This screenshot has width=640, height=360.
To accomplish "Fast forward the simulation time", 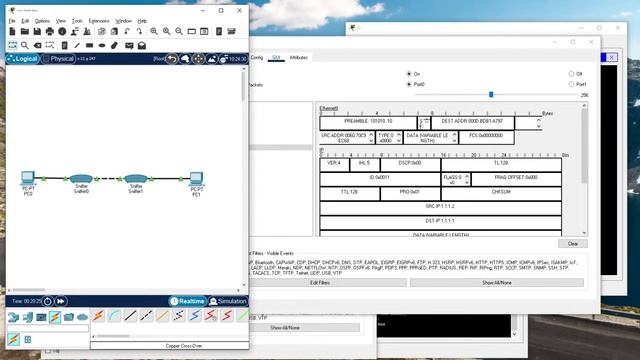I will coord(60,301).
